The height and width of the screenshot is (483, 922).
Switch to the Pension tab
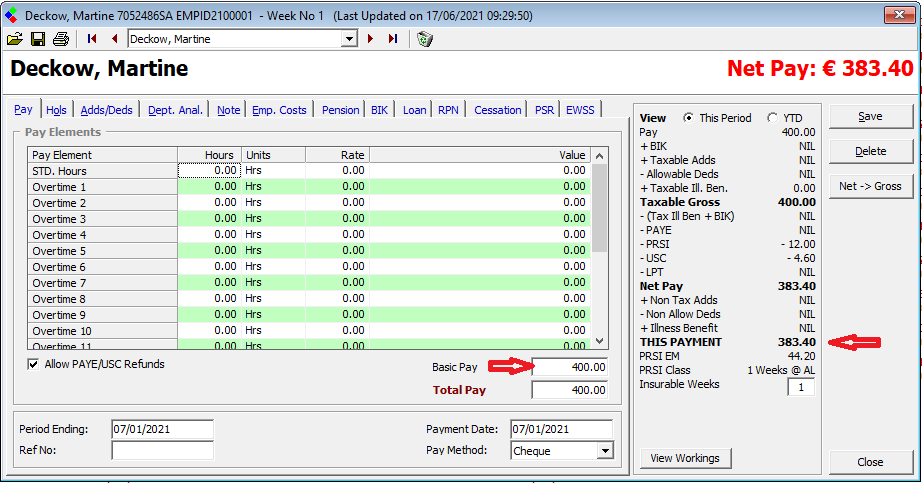click(x=340, y=110)
